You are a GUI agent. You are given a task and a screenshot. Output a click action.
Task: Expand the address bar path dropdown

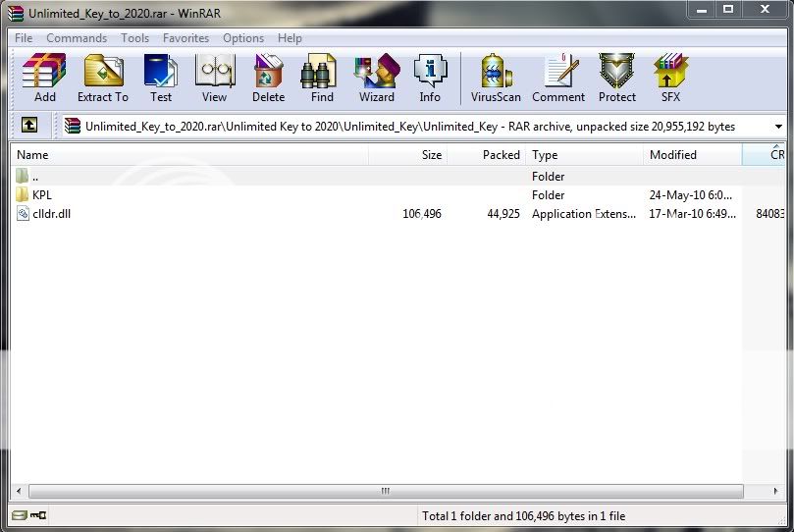pyautogui.click(x=779, y=126)
